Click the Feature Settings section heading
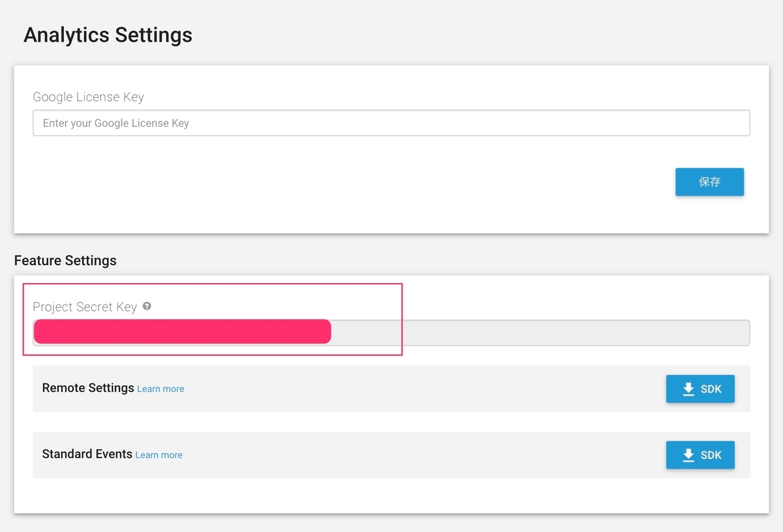The image size is (783, 532). (x=65, y=261)
